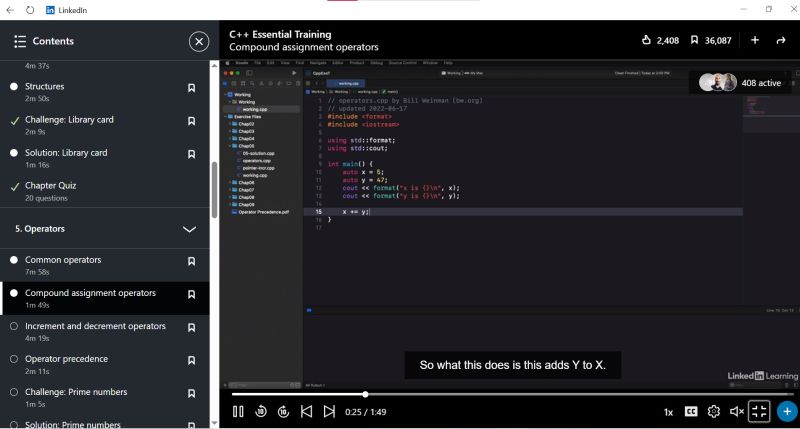
Task: Open video settings gear
Action: point(713,411)
